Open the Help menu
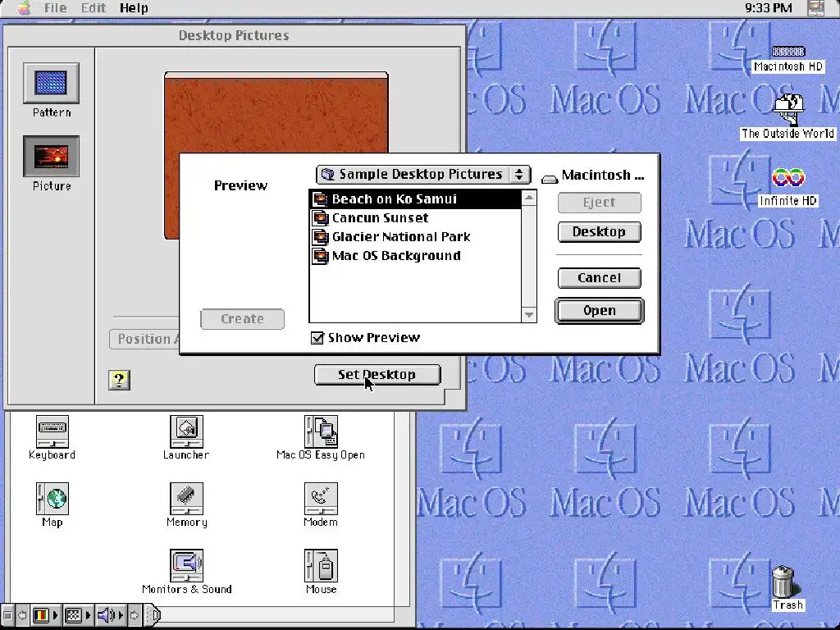Viewport: 840px width, 630px height. pyautogui.click(x=134, y=8)
